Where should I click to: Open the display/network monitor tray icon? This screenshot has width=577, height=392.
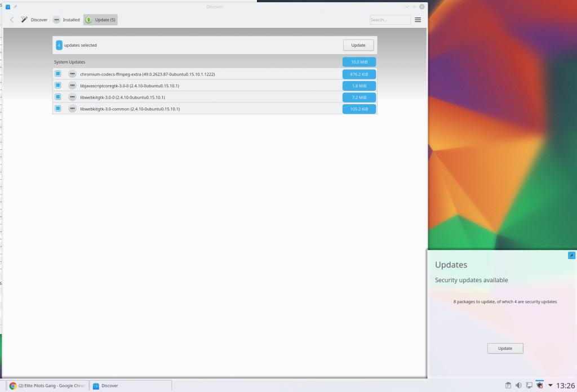529,386
